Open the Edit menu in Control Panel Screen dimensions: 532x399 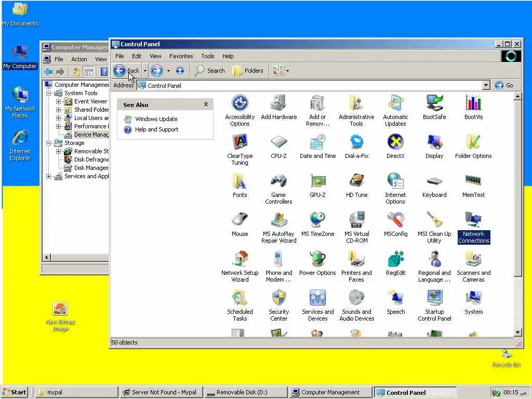click(x=137, y=56)
